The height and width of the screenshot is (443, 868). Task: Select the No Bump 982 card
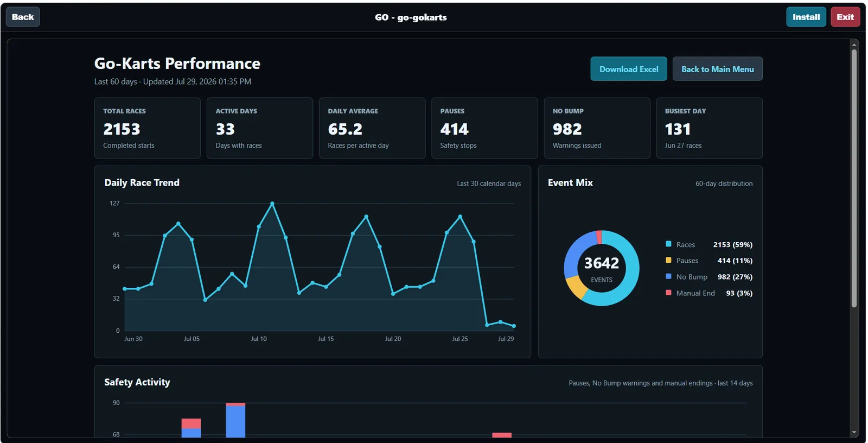597,128
